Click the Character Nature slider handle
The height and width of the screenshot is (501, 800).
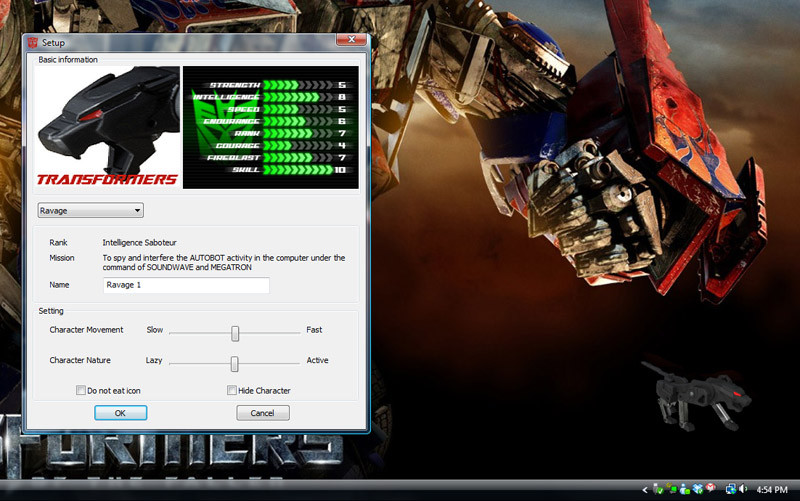[234, 363]
